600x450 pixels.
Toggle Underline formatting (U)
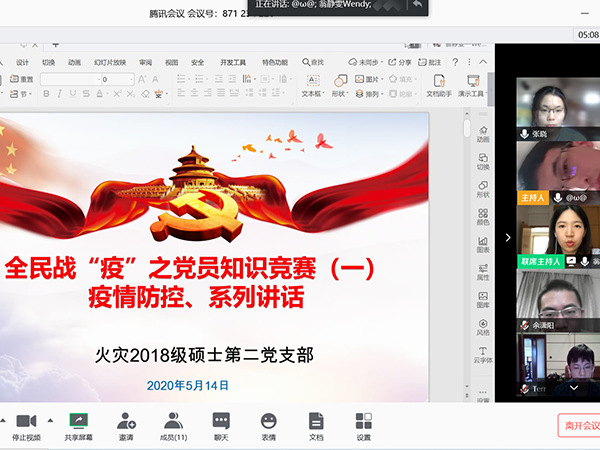(73, 94)
